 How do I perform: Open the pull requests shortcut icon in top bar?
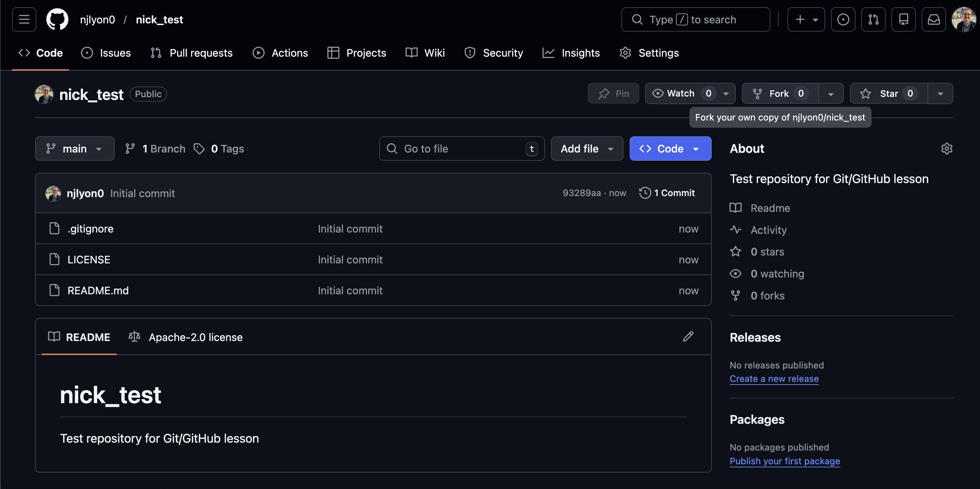(x=873, y=20)
